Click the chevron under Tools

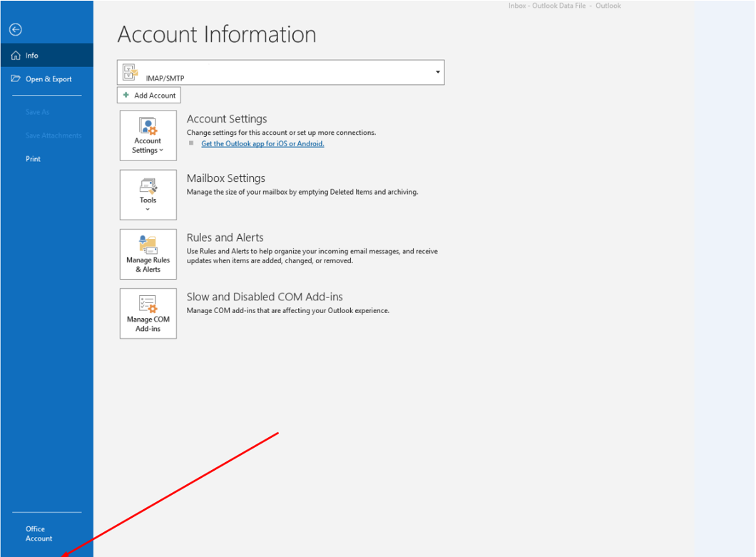(148, 209)
